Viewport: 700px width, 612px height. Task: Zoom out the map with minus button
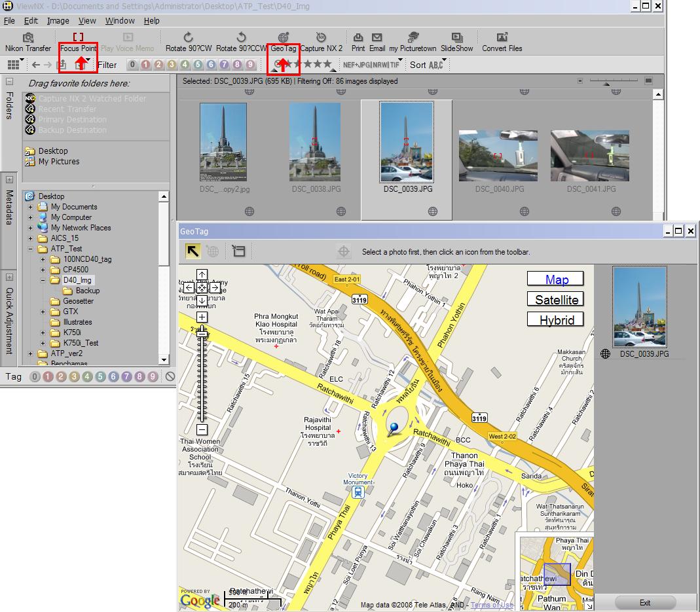[x=202, y=430]
